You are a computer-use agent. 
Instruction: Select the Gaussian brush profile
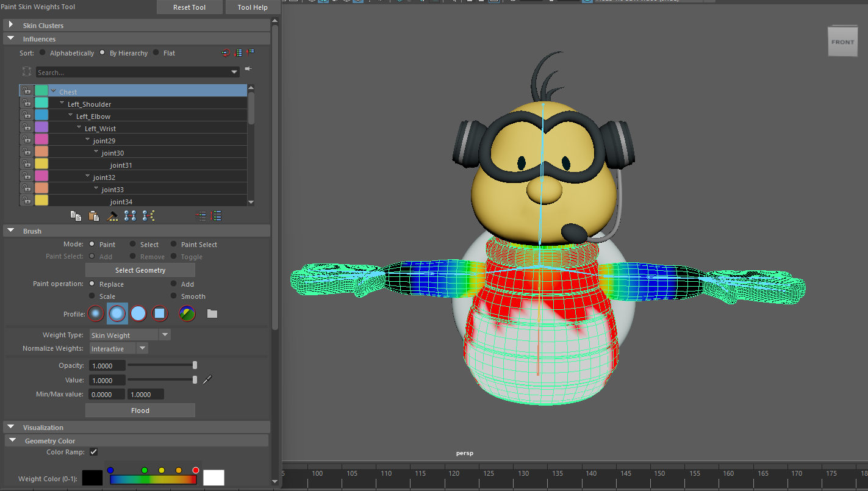click(96, 314)
